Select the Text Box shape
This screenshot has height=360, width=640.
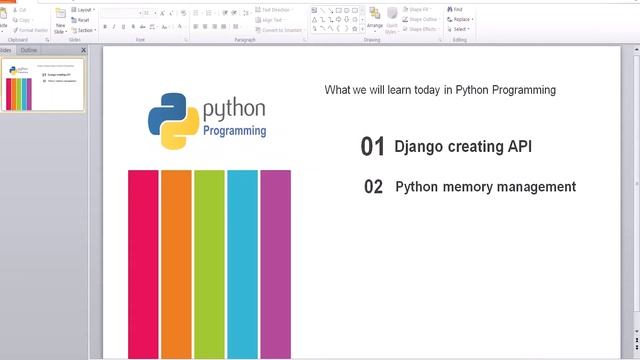pos(314,10)
